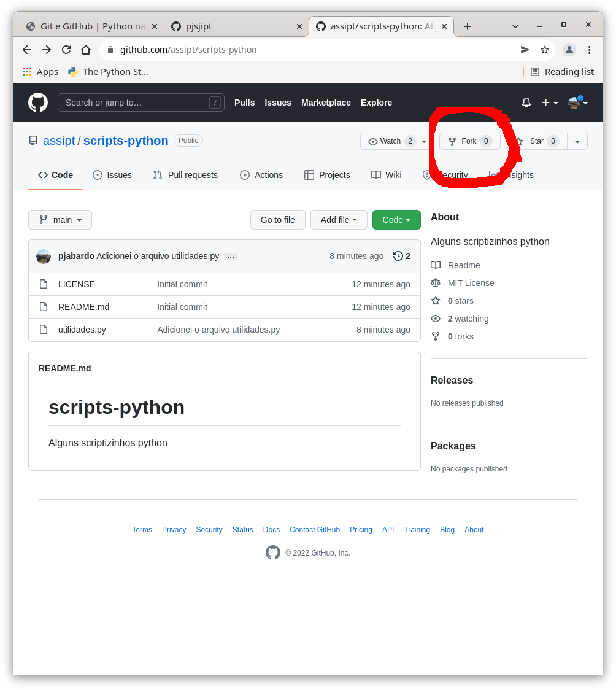This screenshot has width=616, height=690.
Task: Click the share page arrow icon
Action: [x=525, y=50]
